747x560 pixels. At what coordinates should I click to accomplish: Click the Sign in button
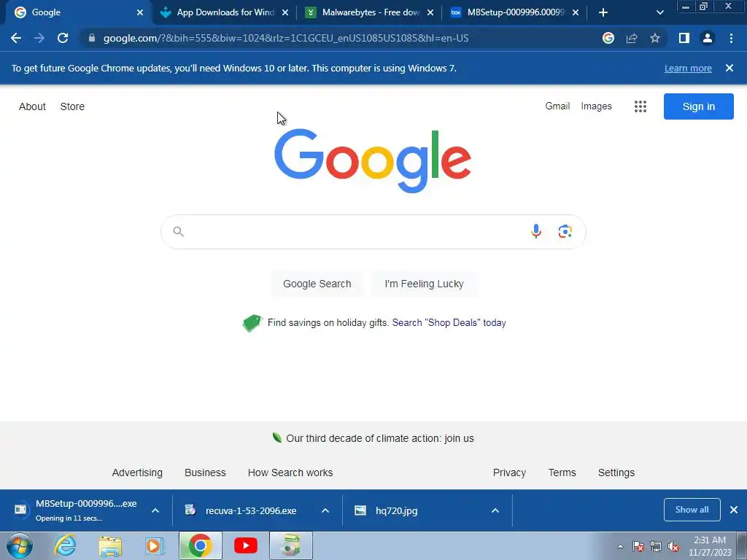pos(698,106)
